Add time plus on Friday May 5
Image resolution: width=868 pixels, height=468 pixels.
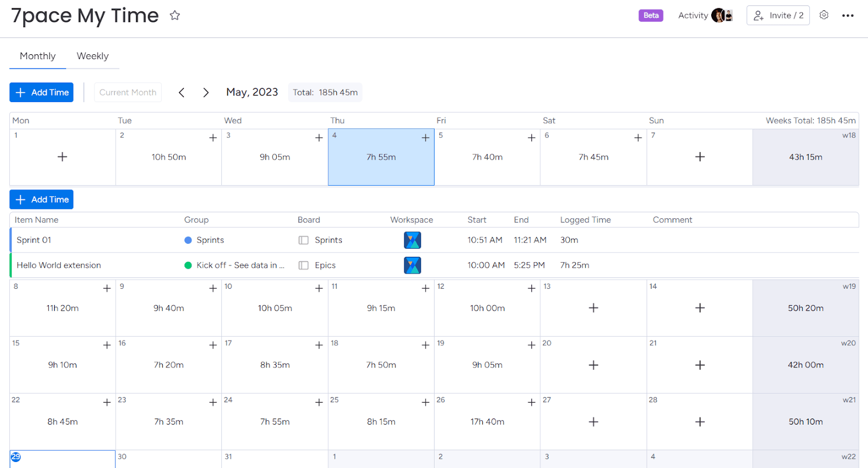532,138
